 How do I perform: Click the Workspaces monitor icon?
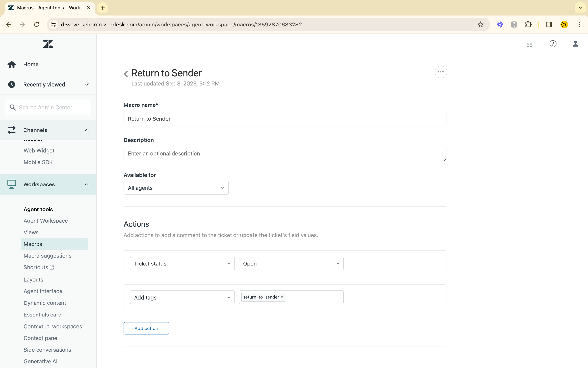(12, 184)
